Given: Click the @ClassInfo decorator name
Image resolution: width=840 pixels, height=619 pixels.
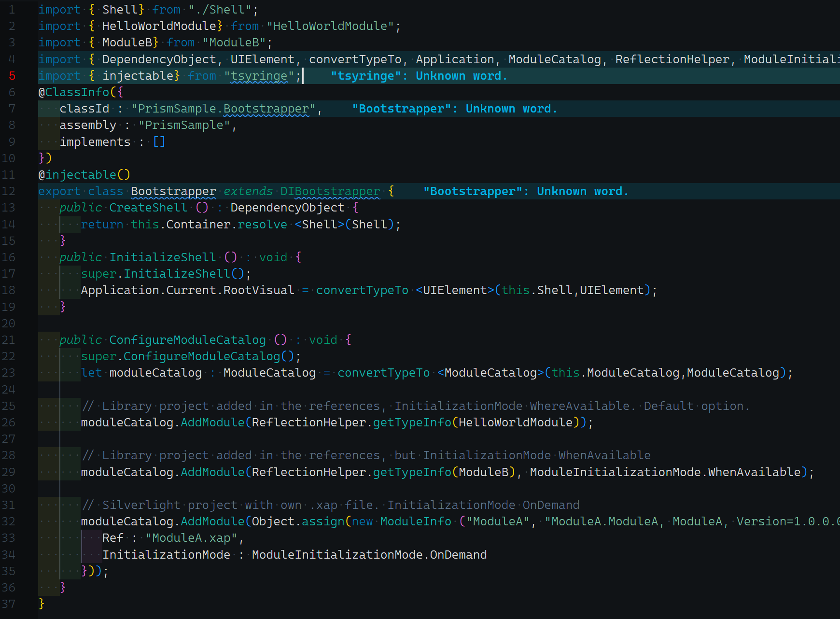Looking at the screenshot, I should [77, 92].
